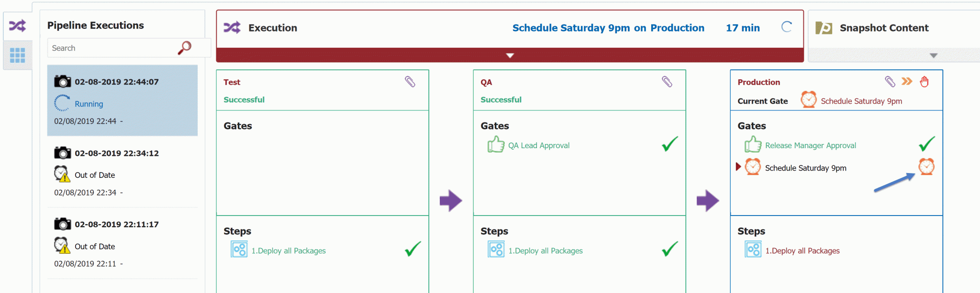Open Test stage Deploy all Packages step
The width and height of the screenshot is (980, 293).
coord(289,250)
